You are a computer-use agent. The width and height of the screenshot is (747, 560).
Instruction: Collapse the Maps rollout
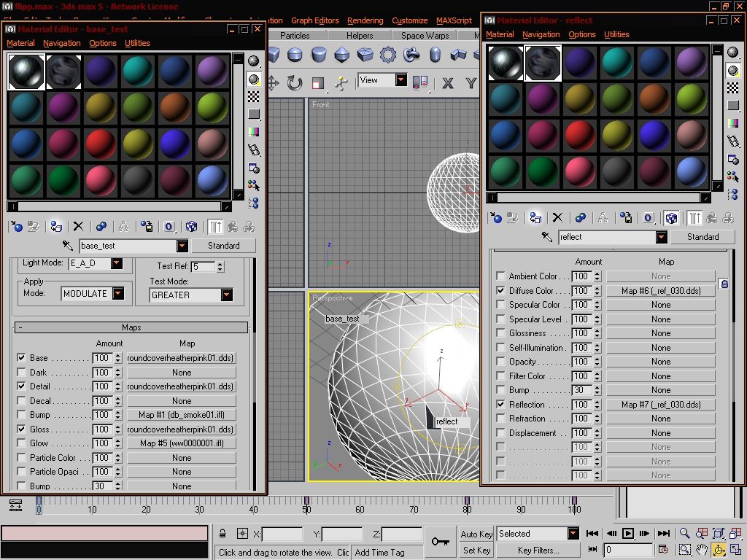131,327
